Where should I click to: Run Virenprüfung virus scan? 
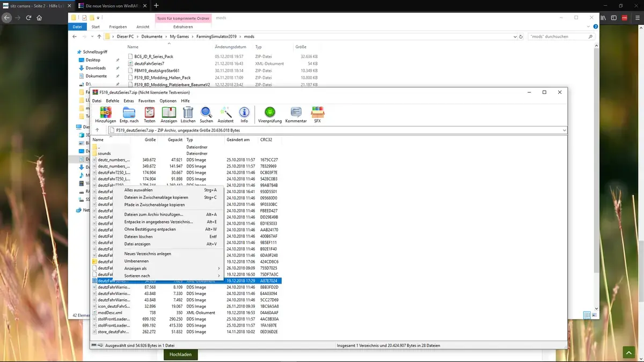coord(270,113)
